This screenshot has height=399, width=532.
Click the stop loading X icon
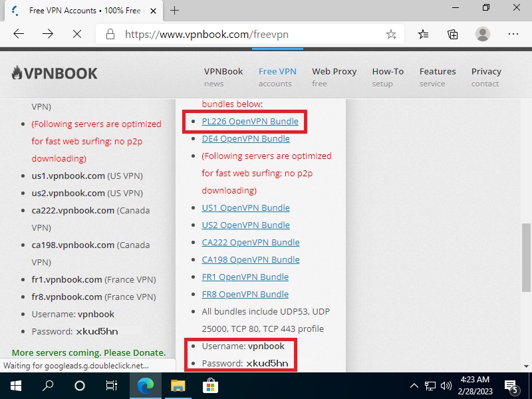(75, 33)
